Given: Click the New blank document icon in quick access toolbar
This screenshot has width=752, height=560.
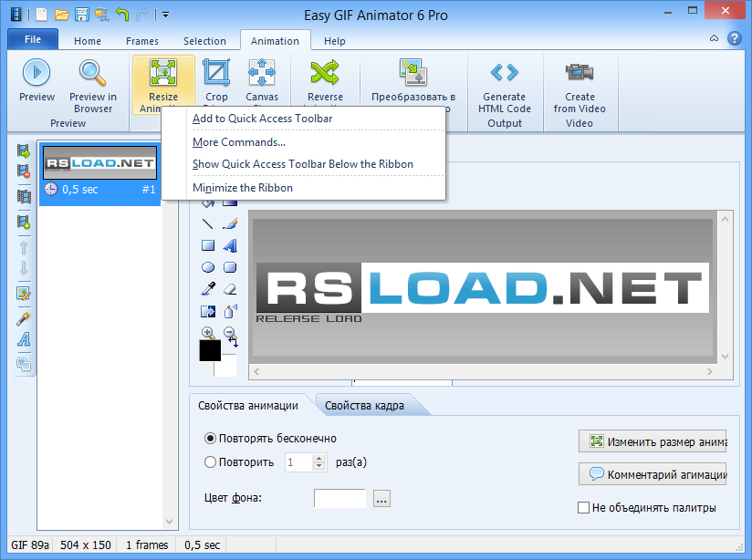Looking at the screenshot, I should pos(42,15).
